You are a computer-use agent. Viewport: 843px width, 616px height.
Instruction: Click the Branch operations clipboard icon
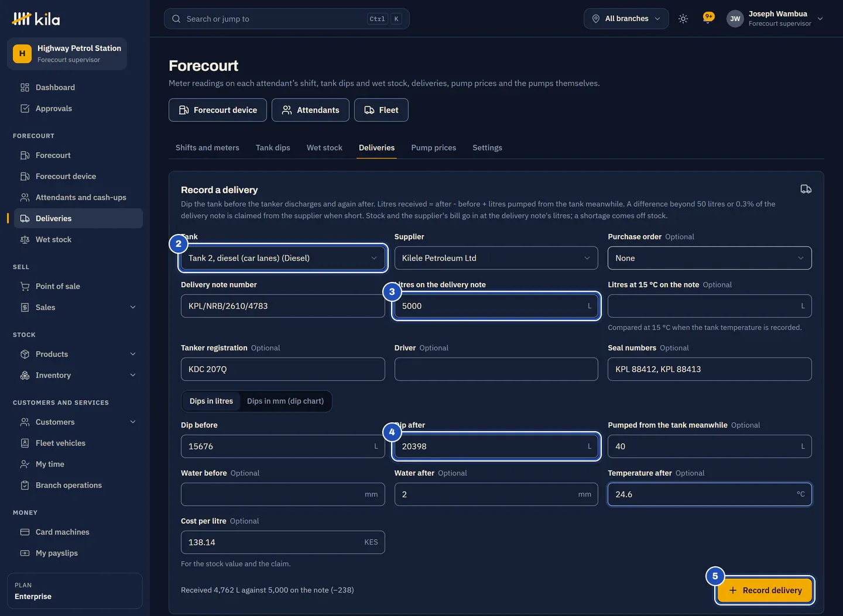pyautogui.click(x=25, y=485)
